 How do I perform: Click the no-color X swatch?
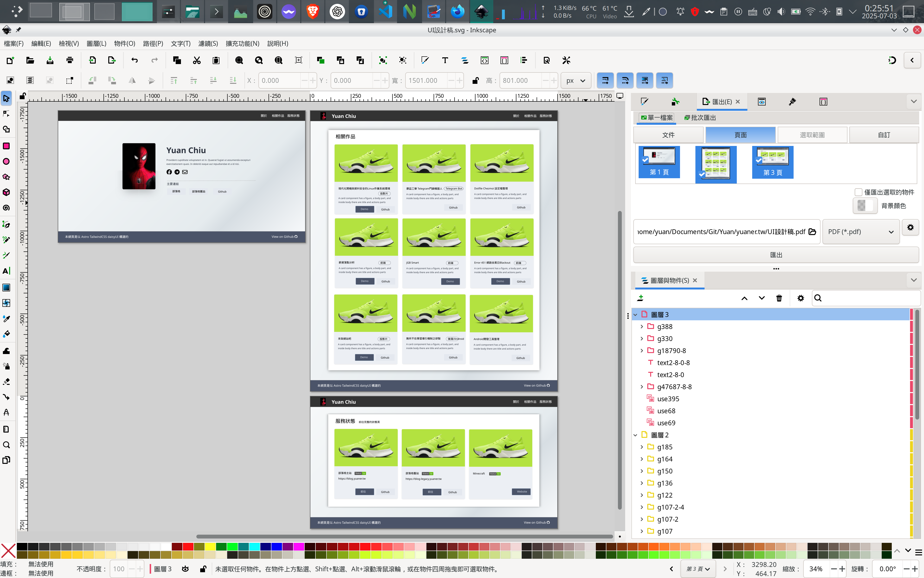click(8, 551)
